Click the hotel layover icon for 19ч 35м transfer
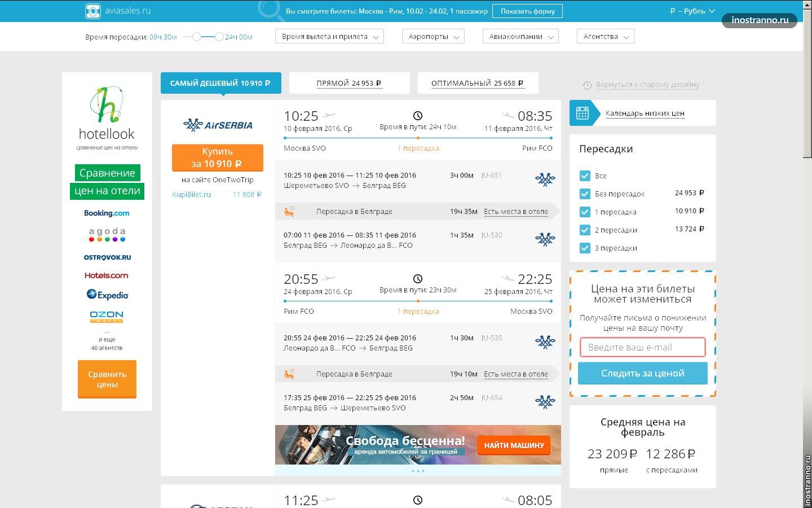The image size is (812, 508). pos(289,211)
